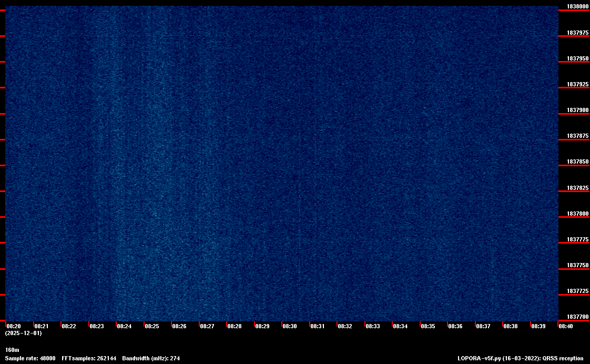
Task: Click the 08:20 time label
Action: coord(14,326)
